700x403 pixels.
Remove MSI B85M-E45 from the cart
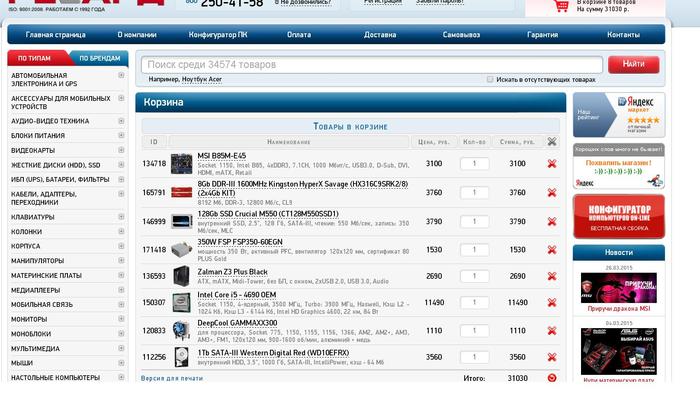point(552,164)
